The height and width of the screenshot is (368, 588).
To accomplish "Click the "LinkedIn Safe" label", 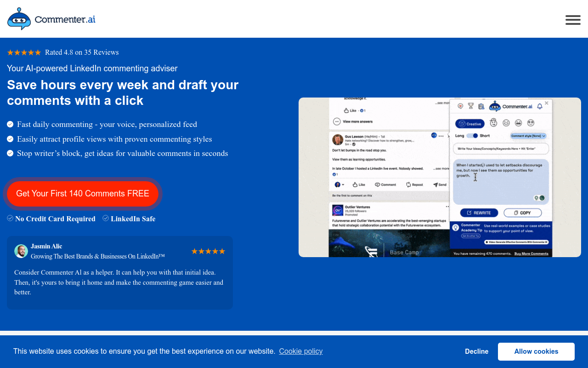I will point(133,219).
